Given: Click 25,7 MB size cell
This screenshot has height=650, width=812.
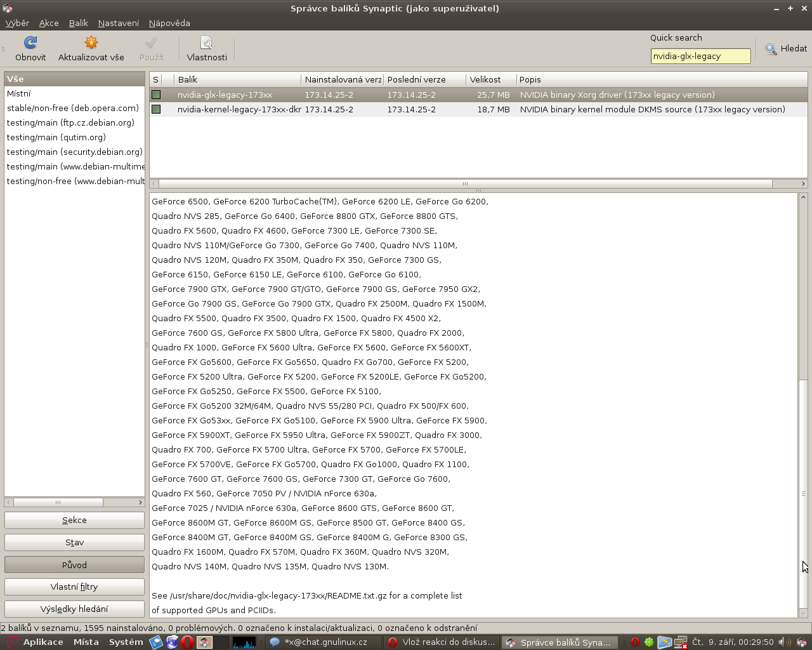Looking at the screenshot, I should [x=494, y=95].
